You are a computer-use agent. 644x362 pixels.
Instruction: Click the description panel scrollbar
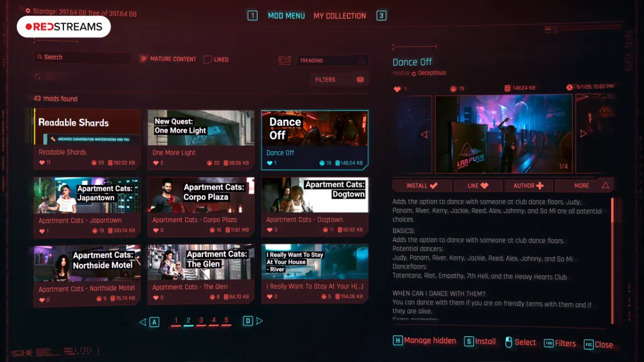coord(613,261)
